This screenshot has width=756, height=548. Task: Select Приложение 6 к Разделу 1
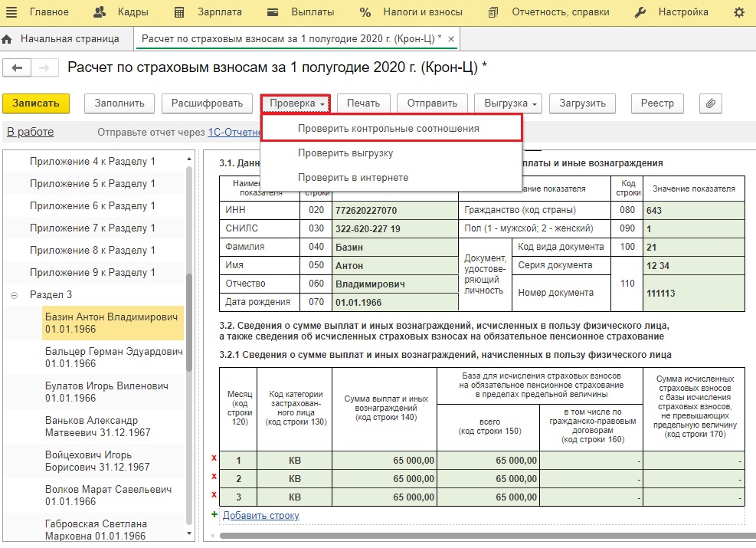[93, 205]
